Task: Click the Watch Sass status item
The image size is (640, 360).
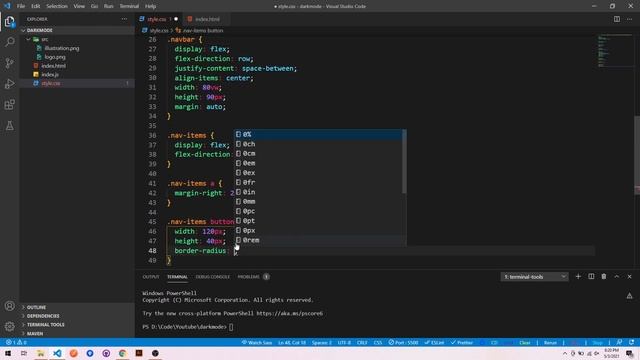Action: click(x=257, y=342)
